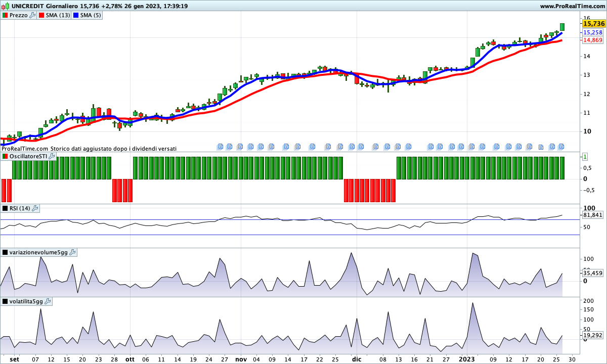The height and width of the screenshot is (364, 607).
Task: Click the UNICREDIT Giornaliero chart title text
Action: point(45,6)
